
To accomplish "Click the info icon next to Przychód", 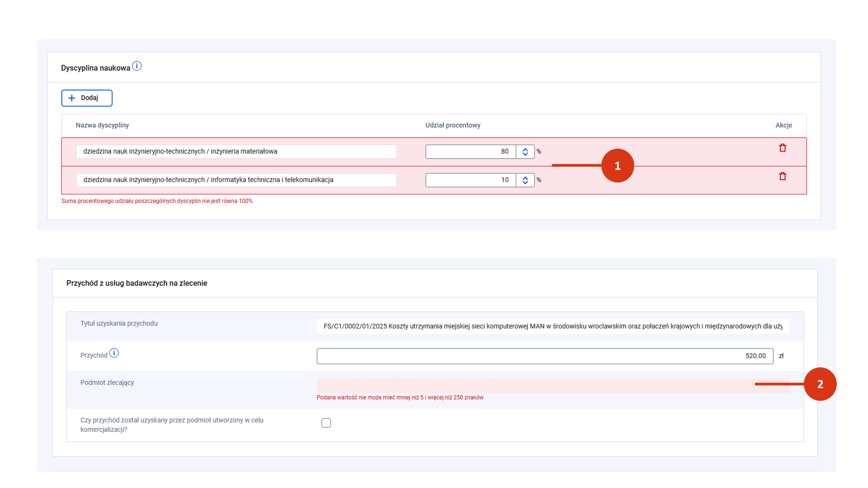I will click(114, 353).
